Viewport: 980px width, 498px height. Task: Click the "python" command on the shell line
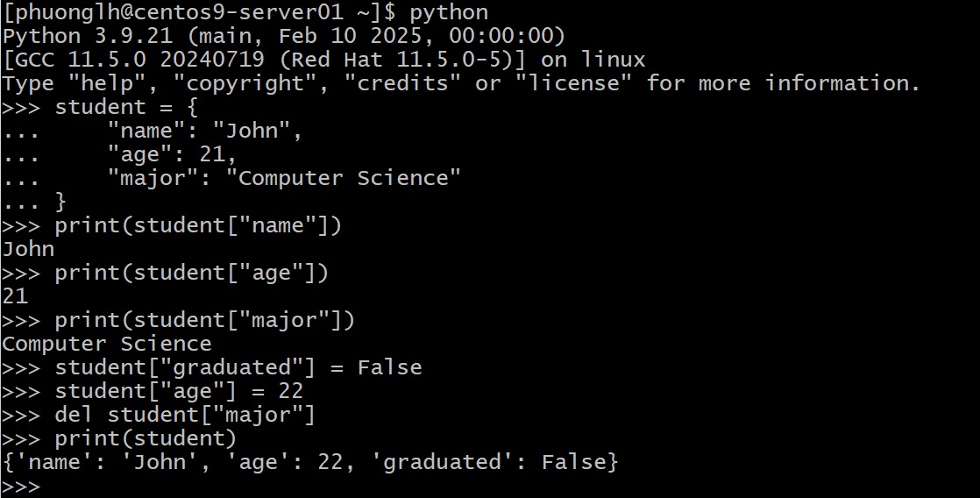pyautogui.click(x=449, y=12)
